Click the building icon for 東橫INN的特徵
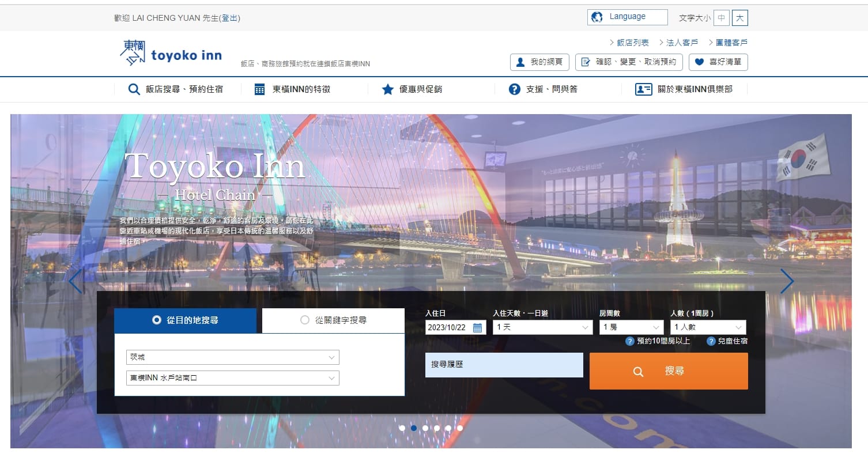The height and width of the screenshot is (461, 868). (x=260, y=89)
